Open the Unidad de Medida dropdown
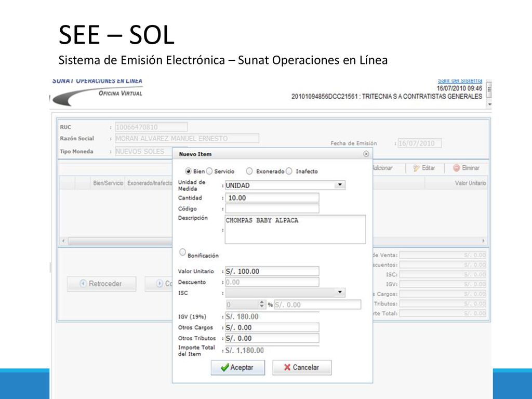Viewport: 532px width, 399px height. point(339,185)
